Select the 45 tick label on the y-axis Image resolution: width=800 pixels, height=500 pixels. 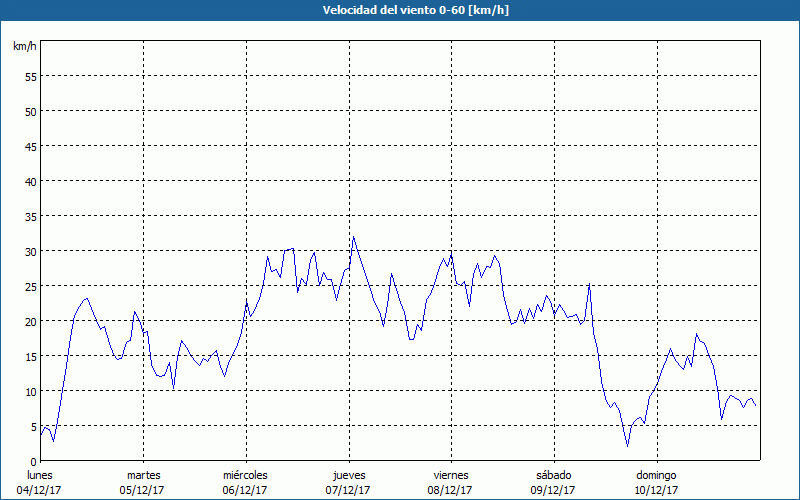(x=30, y=146)
